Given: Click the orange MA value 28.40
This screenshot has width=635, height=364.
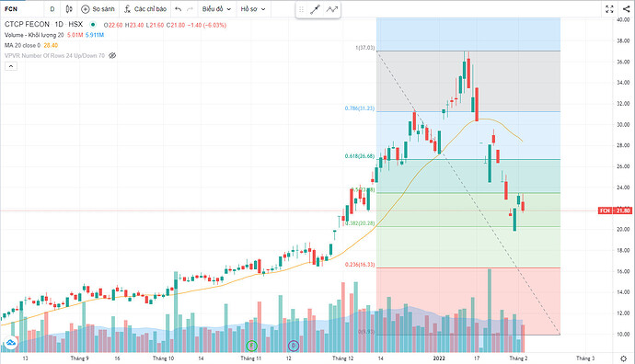Looking at the screenshot, I should click(51, 45).
